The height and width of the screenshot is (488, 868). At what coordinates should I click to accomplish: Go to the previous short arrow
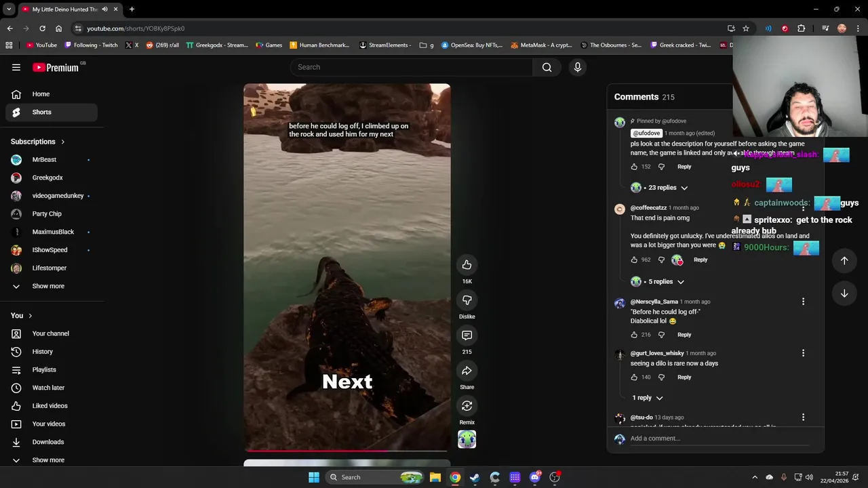point(844,260)
